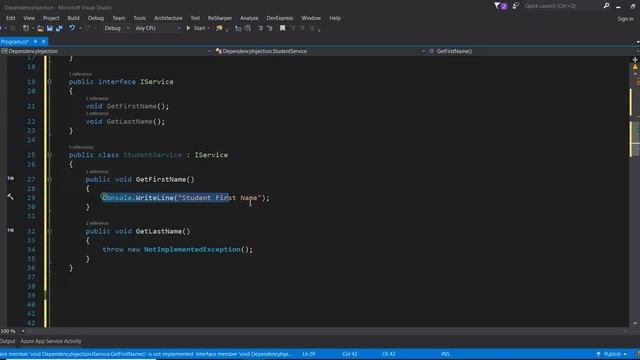Open the DependencyInjection.StudentService type dropdown
The width and height of the screenshot is (640, 360).
[x=320, y=51]
